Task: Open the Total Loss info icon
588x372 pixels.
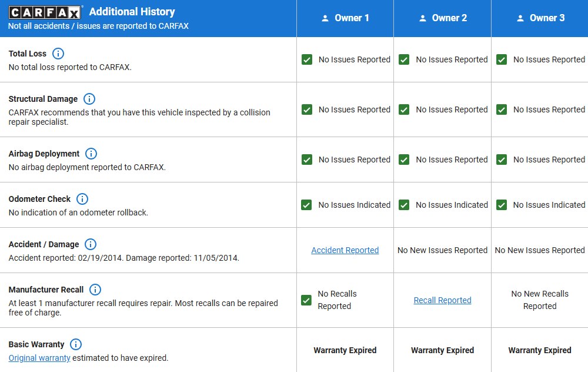Action: pos(58,54)
